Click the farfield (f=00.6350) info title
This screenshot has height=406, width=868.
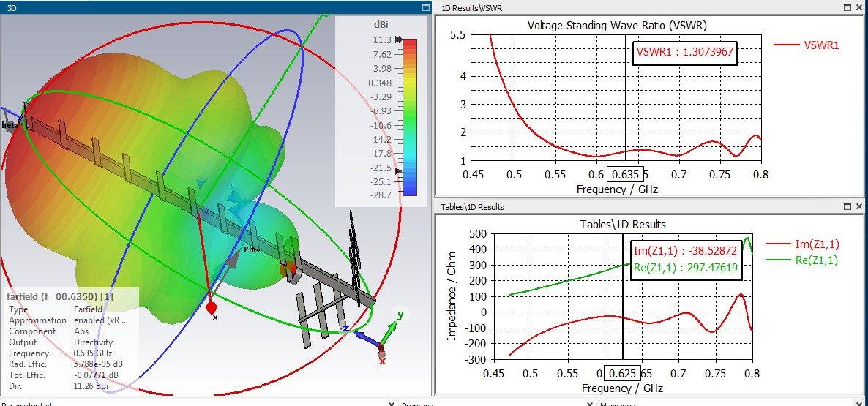point(60,296)
